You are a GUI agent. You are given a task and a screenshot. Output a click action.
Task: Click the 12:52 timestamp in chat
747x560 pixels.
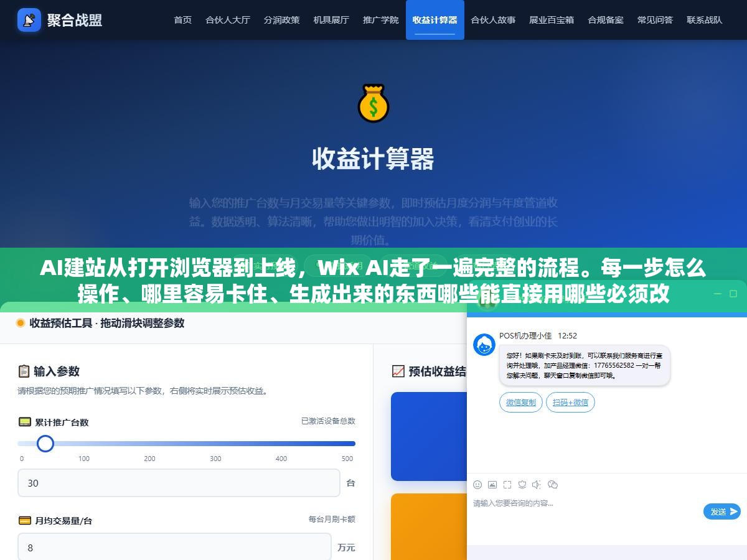567,336
